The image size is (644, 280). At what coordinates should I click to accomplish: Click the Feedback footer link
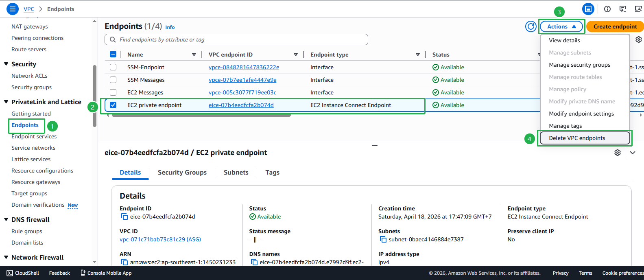pos(59,273)
